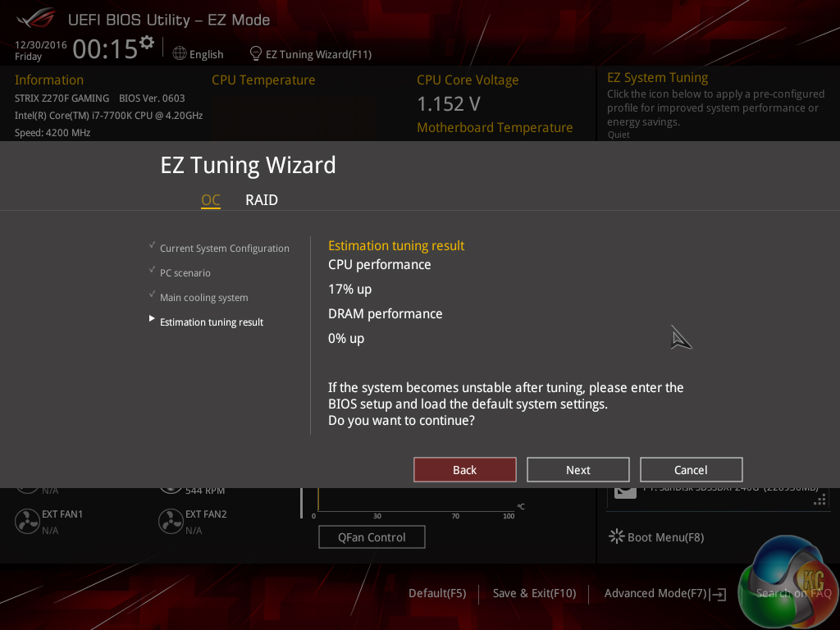Select PC scenario step
This screenshot has width=840, height=630.
185,272
